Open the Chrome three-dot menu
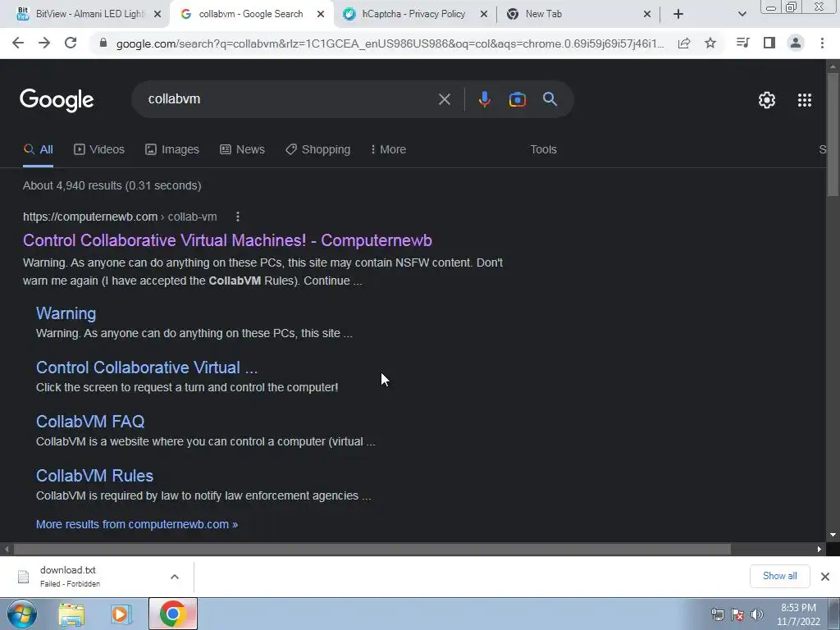This screenshot has height=630, width=840. [822, 43]
